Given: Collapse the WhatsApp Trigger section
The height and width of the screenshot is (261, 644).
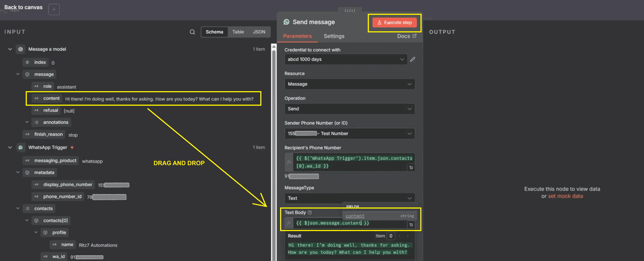Looking at the screenshot, I should pos(10,147).
